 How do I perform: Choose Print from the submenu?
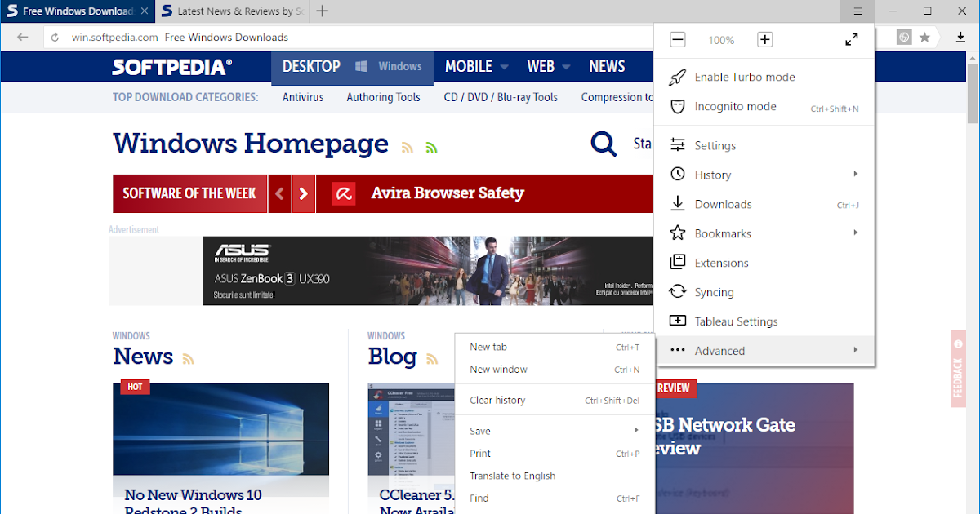pyautogui.click(x=555, y=454)
